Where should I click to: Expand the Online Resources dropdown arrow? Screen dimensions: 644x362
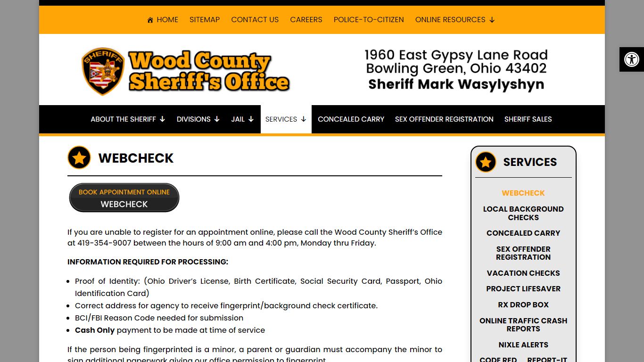click(492, 20)
